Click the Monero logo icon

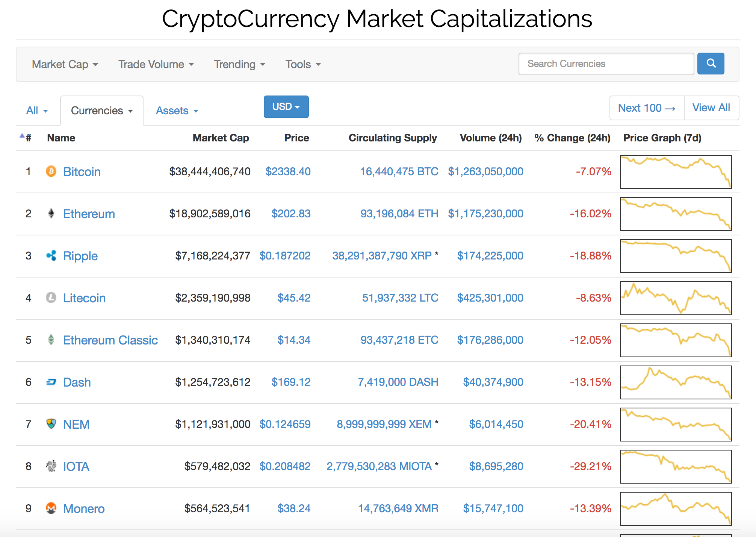pyautogui.click(x=51, y=508)
